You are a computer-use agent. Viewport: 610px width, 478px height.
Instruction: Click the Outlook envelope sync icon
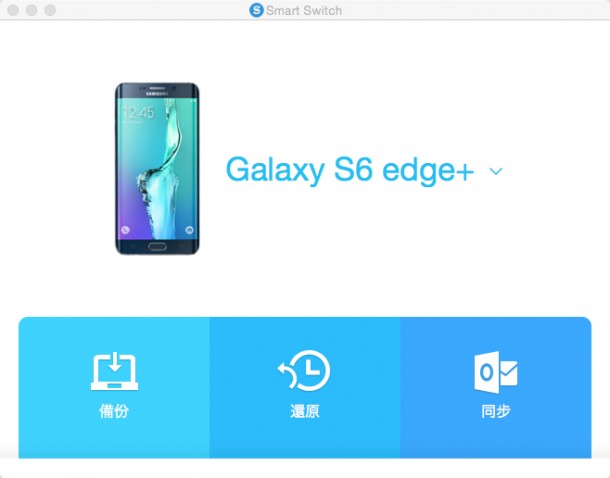pos(496,372)
